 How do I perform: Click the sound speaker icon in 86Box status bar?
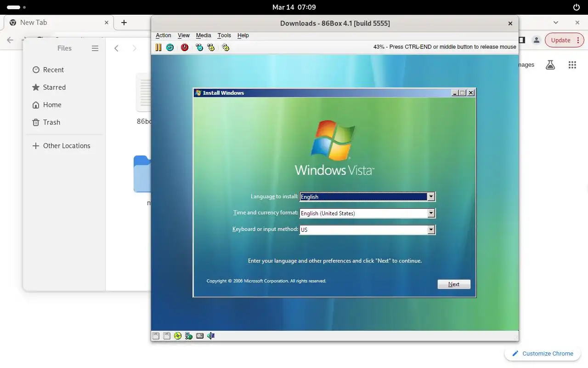pos(211,336)
